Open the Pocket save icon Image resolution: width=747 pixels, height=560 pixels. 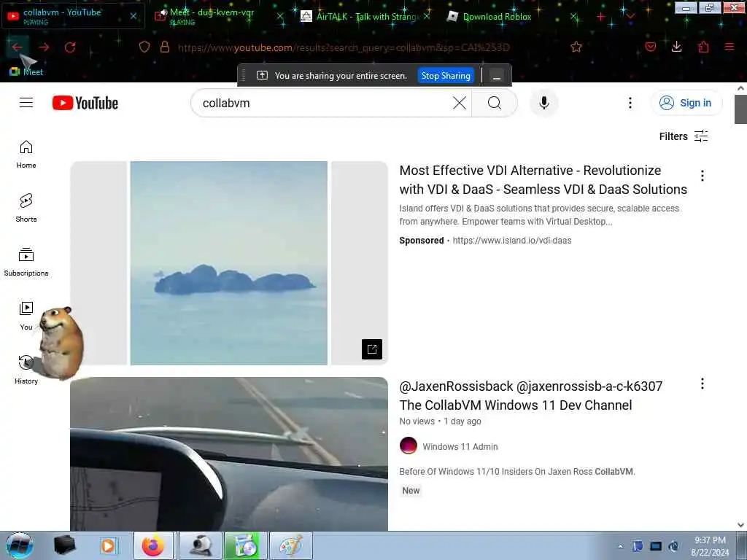click(x=650, y=47)
